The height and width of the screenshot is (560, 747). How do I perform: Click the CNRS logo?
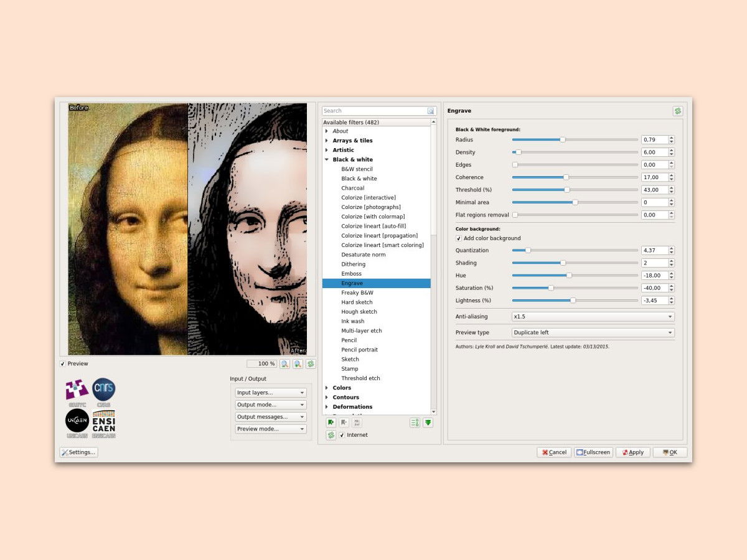click(103, 392)
